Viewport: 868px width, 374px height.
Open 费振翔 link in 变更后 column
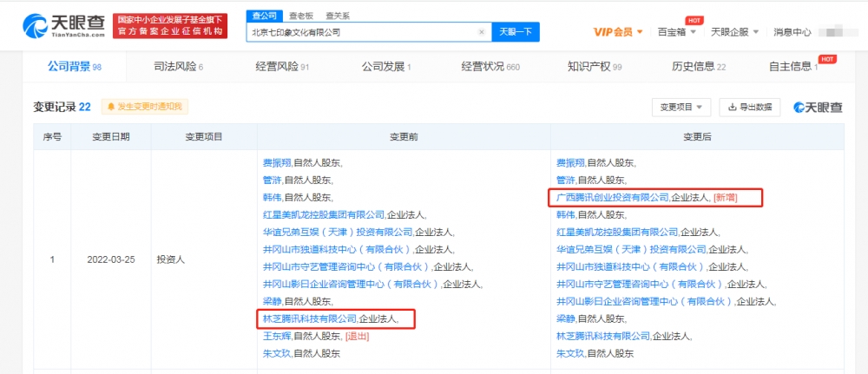tap(570, 162)
